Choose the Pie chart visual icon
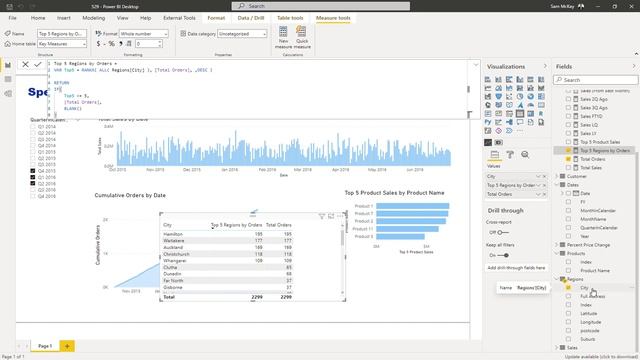The width and height of the screenshot is (640, 360). 520,96
